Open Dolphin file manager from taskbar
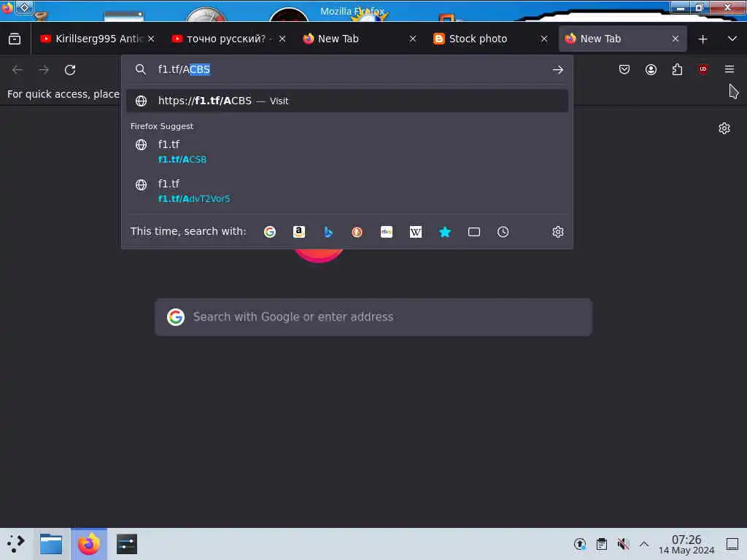This screenshot has width=747, height=560. pyautogui.click(x=51, y=544)
